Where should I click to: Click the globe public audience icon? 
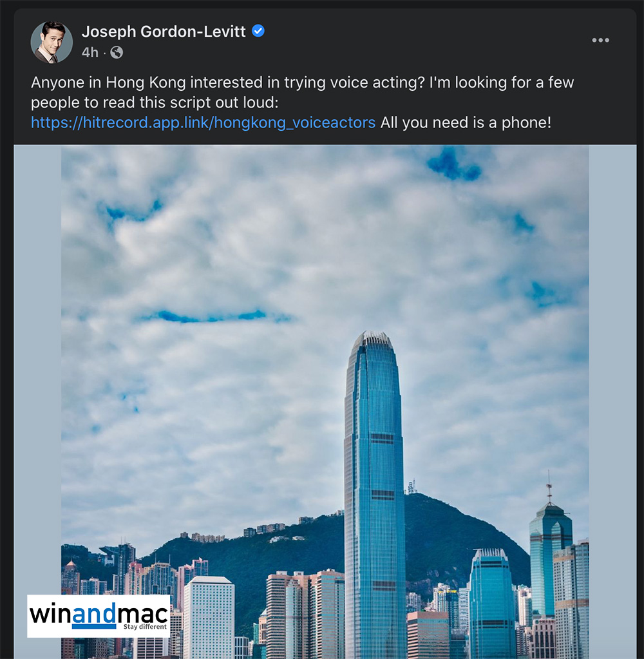[x=117, y=53]
